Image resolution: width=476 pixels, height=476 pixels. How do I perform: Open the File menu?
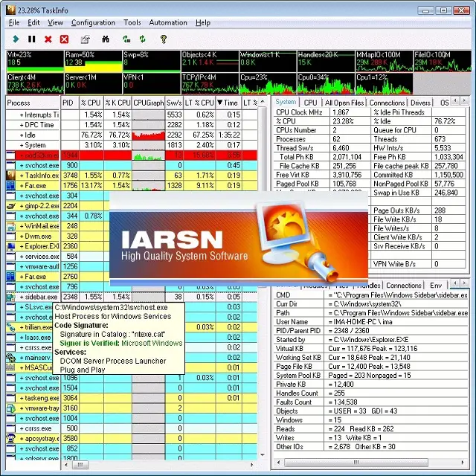point(14,23)
